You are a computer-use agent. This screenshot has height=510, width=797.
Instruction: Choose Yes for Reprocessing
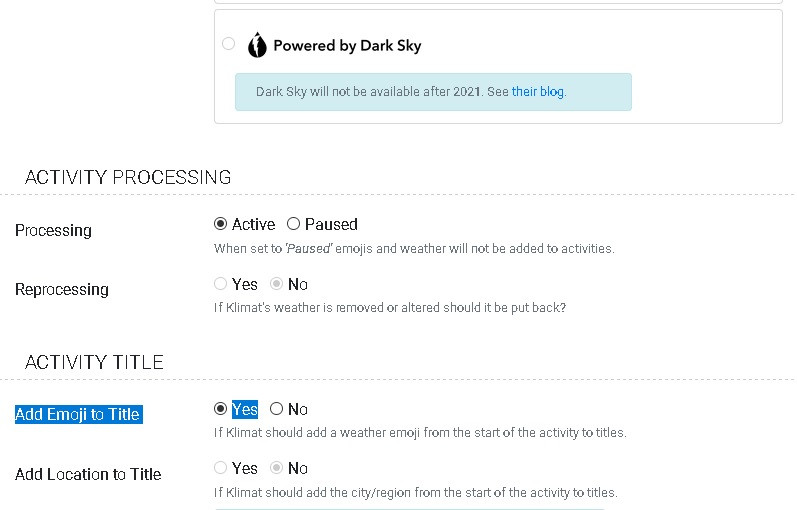tap(220, 284)
